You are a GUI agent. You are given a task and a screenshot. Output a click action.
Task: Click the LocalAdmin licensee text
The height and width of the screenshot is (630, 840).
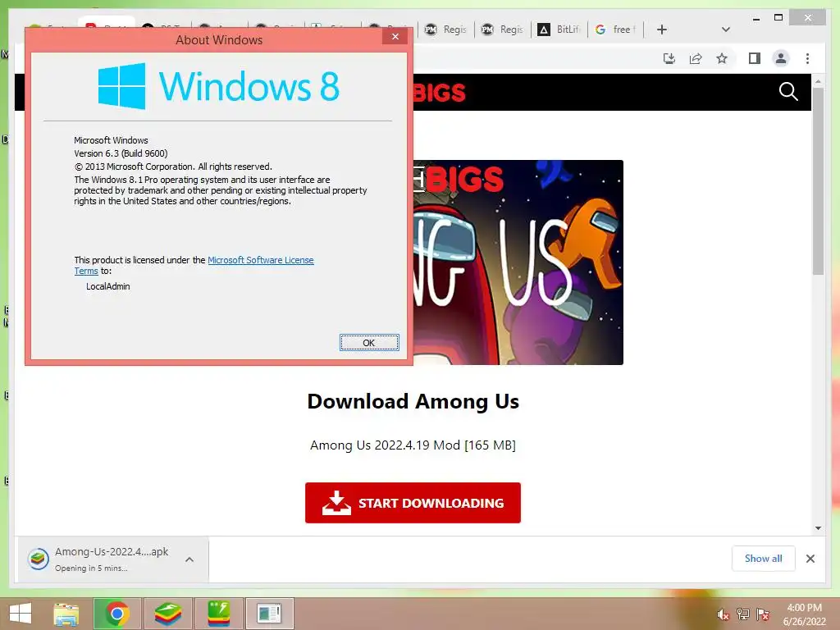[x=107, y=286]
